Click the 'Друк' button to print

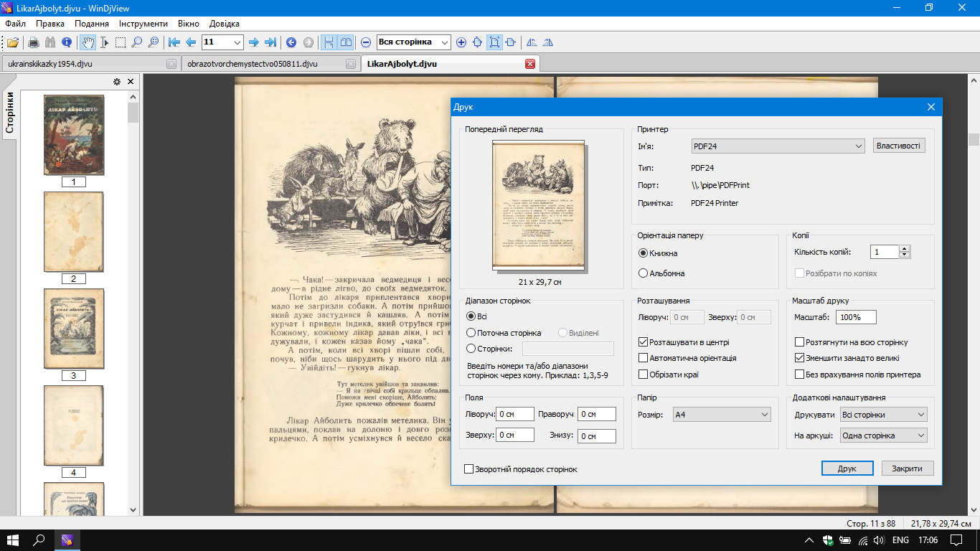pyautogui.click(x=847, y=468)
